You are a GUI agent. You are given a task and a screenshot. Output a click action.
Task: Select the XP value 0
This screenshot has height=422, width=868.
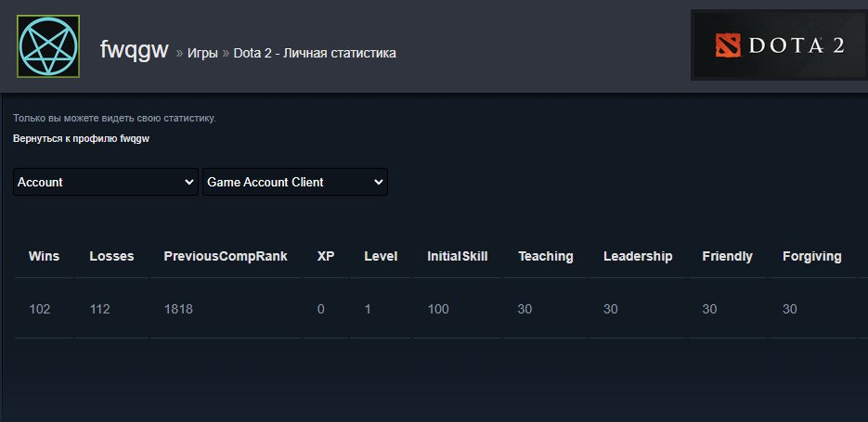[321, 309]
